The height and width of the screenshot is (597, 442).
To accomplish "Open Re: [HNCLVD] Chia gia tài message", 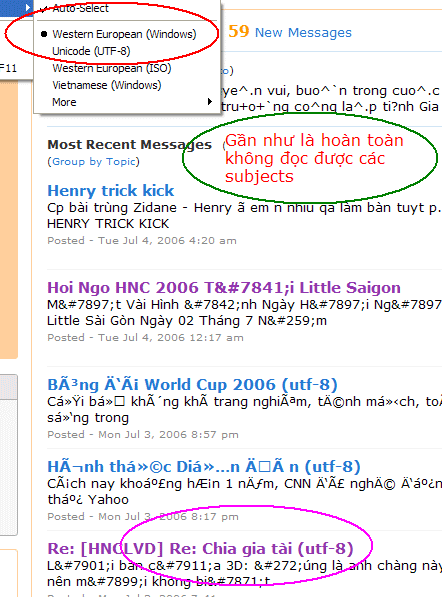I will pos(200,549).
